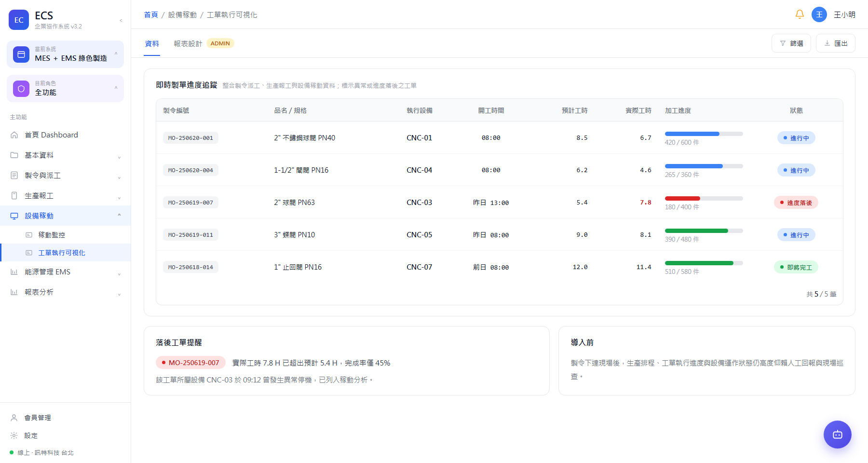Click the notification bell icon
This screenshot has width=868, height=463.
(x=800, y=14)
